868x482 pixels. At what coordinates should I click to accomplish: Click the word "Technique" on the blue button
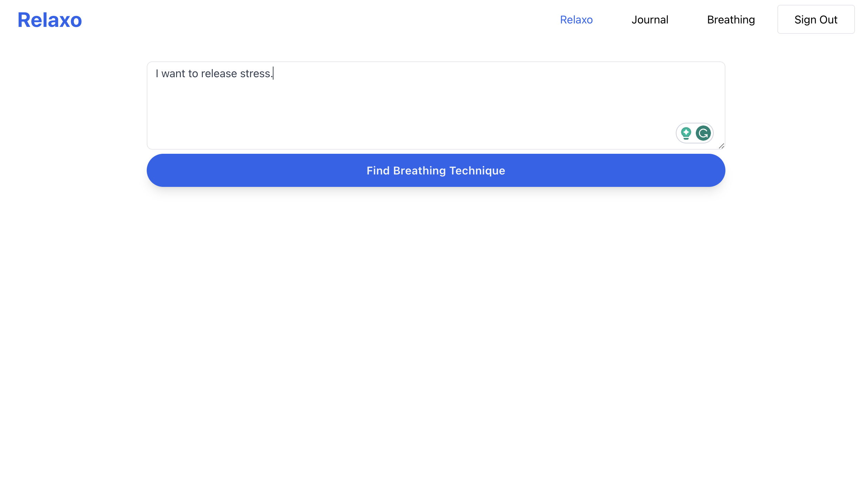[x=477, y=171]
